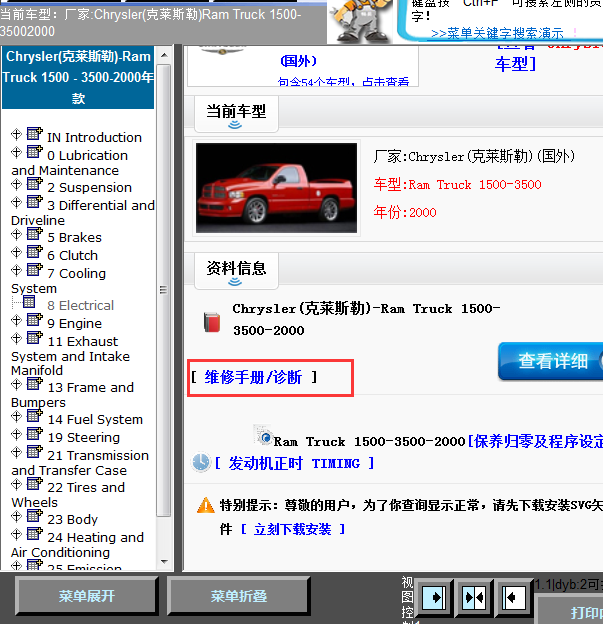Click the view control right-arrow icon

click(x=433, y=598)
